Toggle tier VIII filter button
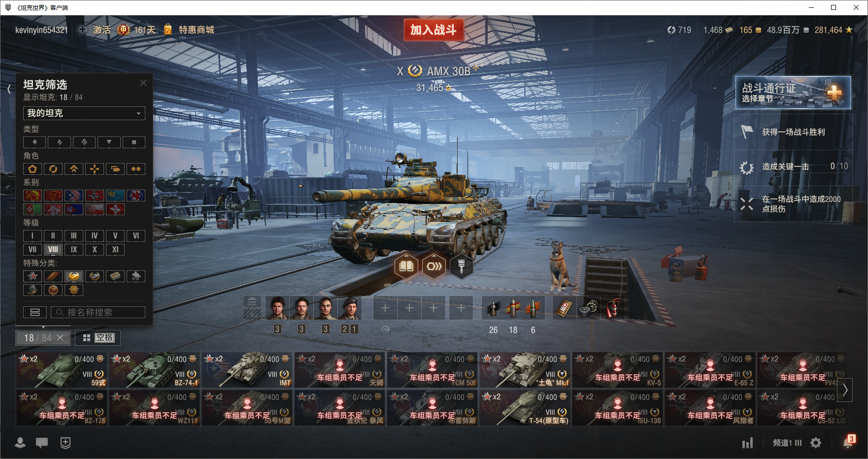Image resolution: width=868 pixels, height=459 pixels. coord(53,250)
